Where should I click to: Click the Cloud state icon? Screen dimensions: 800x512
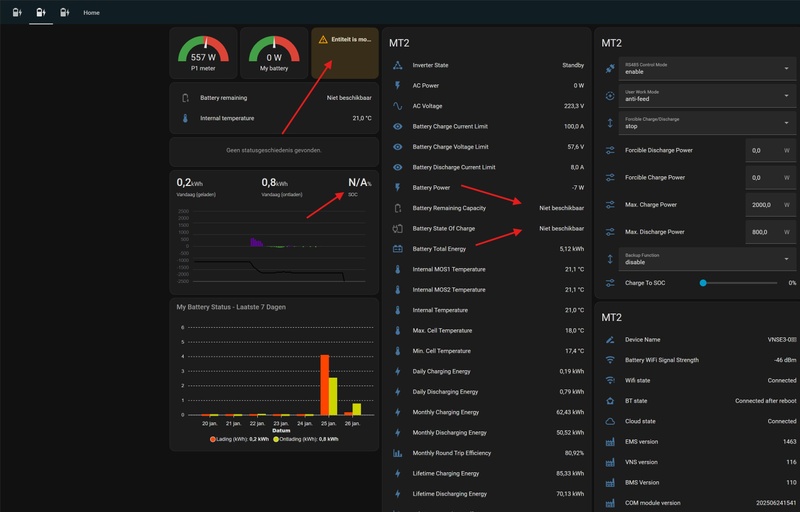coord(610,421)
